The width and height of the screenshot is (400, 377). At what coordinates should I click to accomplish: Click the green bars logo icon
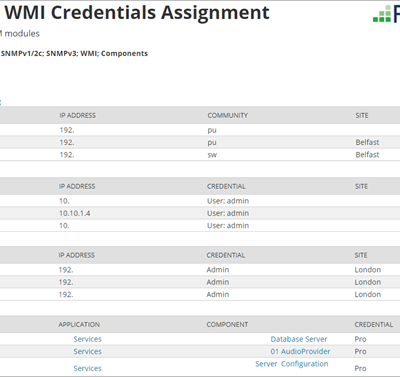click(382, 14)
